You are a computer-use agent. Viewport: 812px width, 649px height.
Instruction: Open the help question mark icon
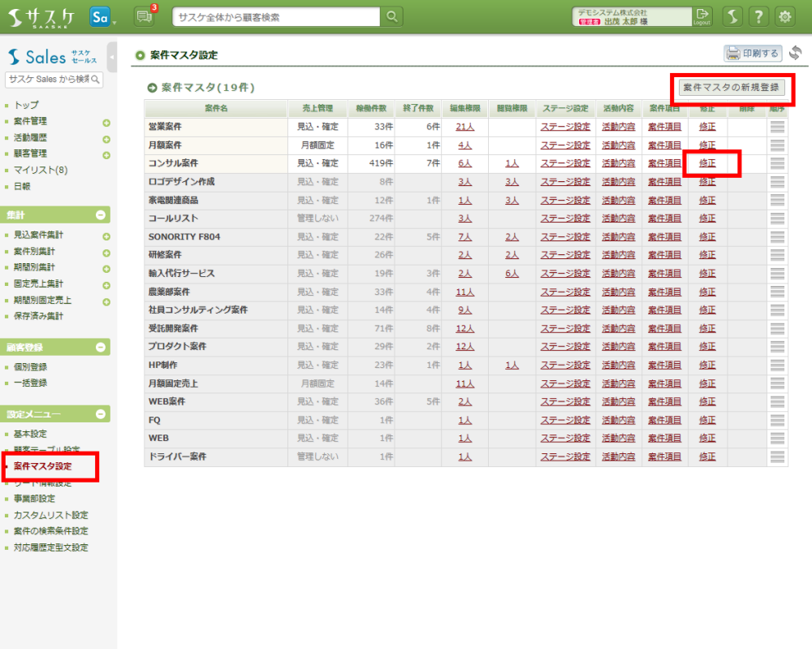pyautogui.click(x=758, y=16)
